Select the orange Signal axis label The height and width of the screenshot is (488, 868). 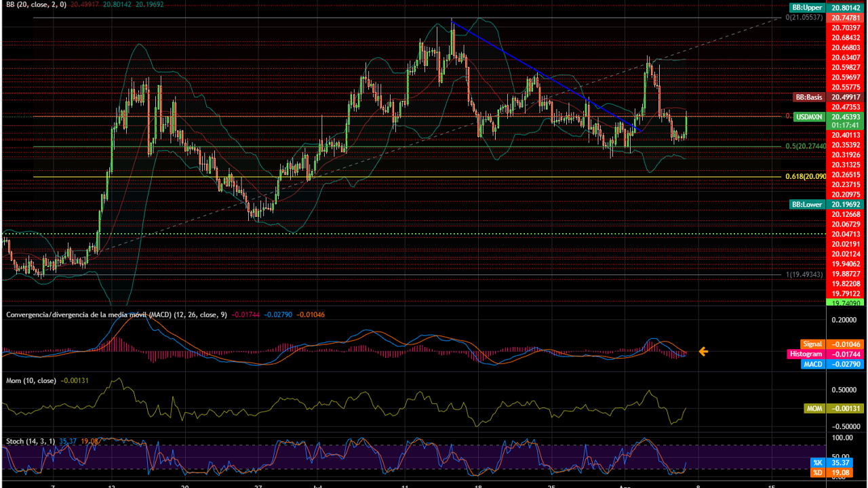(812, 344)
